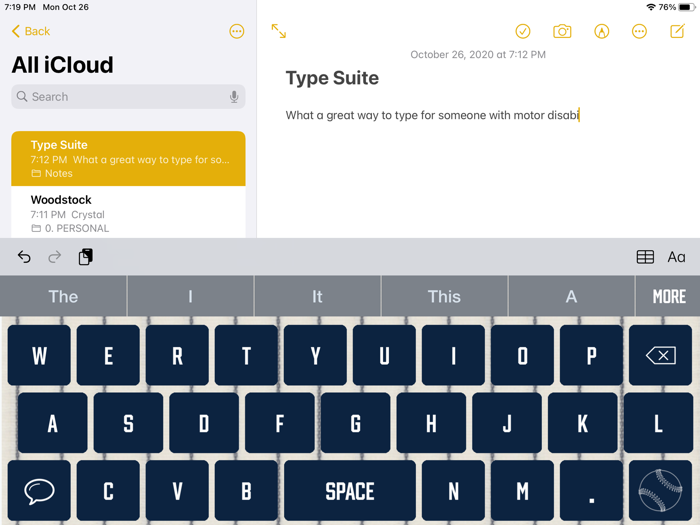Tap the G key
The width and height of the screenshot is (700, 525).
point(355,423)
